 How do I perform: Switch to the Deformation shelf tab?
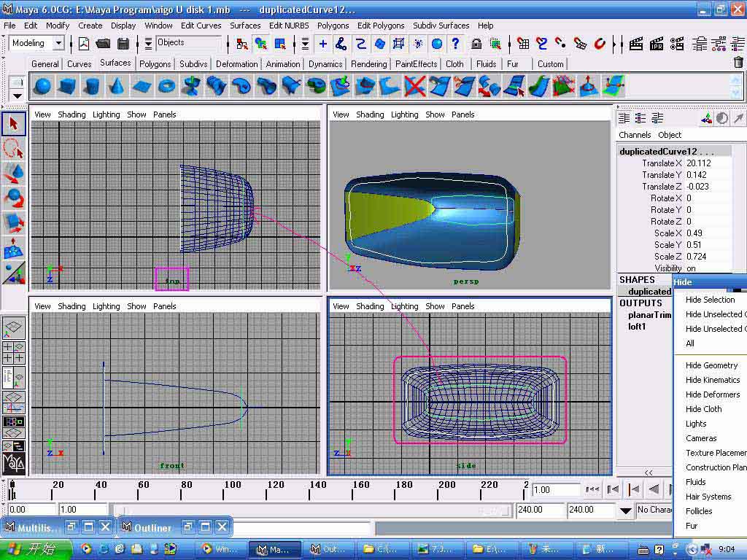237,64
